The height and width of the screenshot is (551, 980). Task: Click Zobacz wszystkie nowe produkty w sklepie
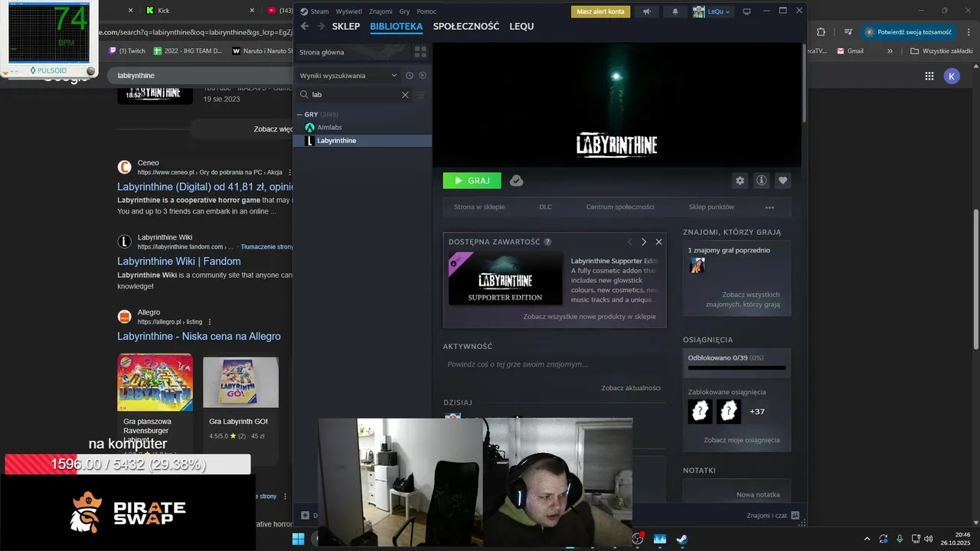tap(590, 316)
